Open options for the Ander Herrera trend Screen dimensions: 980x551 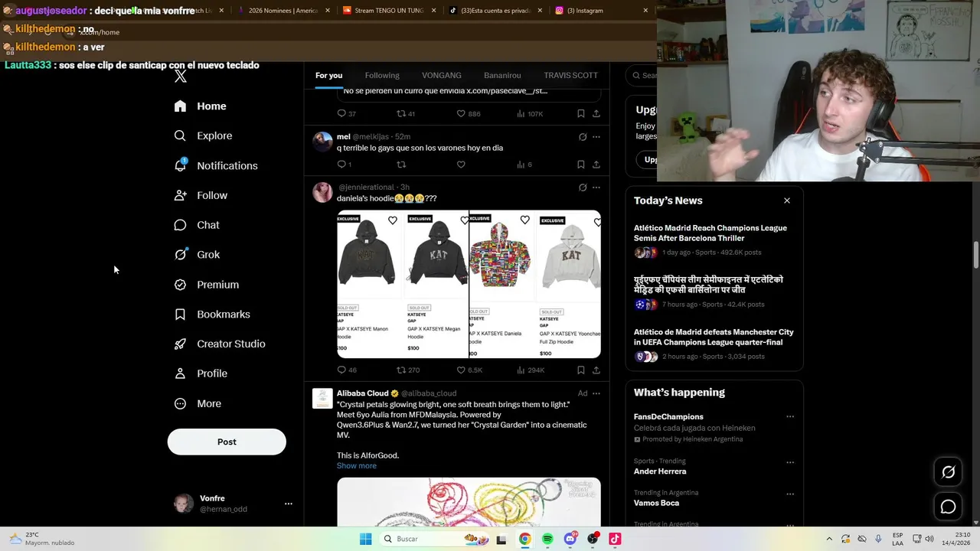[790, 462]
